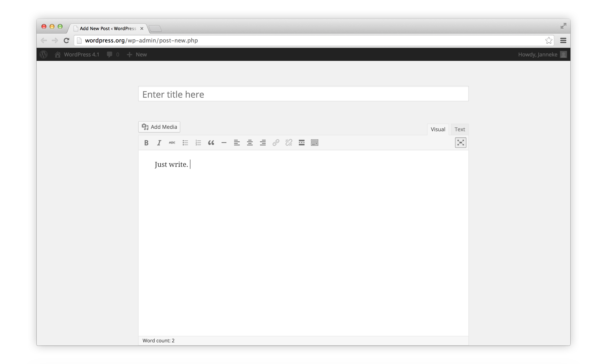Select the Align Right icon
This screenshot has width=607, height=364.
coord(263,143)
